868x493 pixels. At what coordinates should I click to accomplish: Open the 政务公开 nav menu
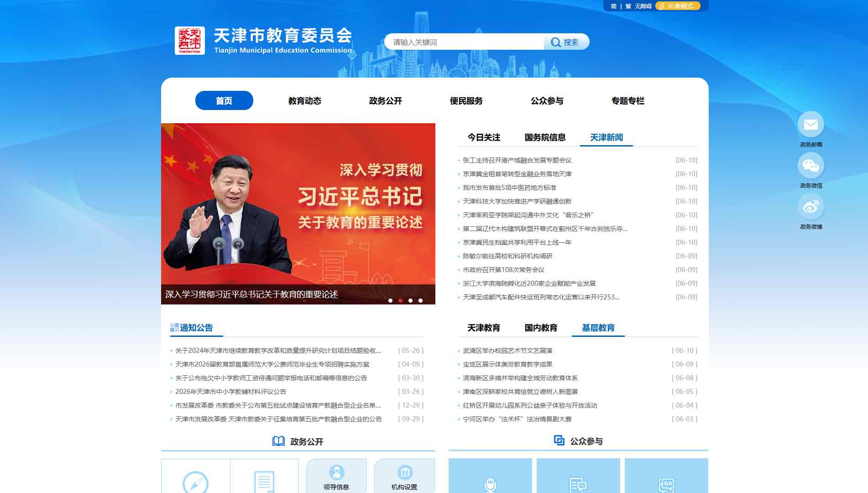coord(386,101)
